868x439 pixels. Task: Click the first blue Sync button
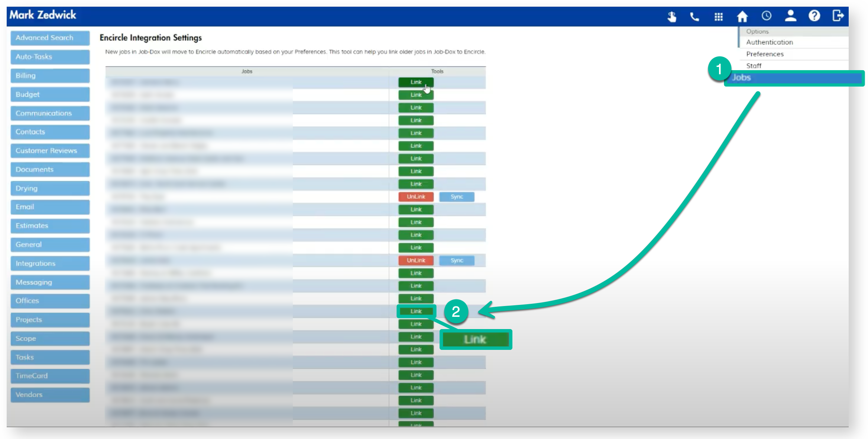coord(457,197)
